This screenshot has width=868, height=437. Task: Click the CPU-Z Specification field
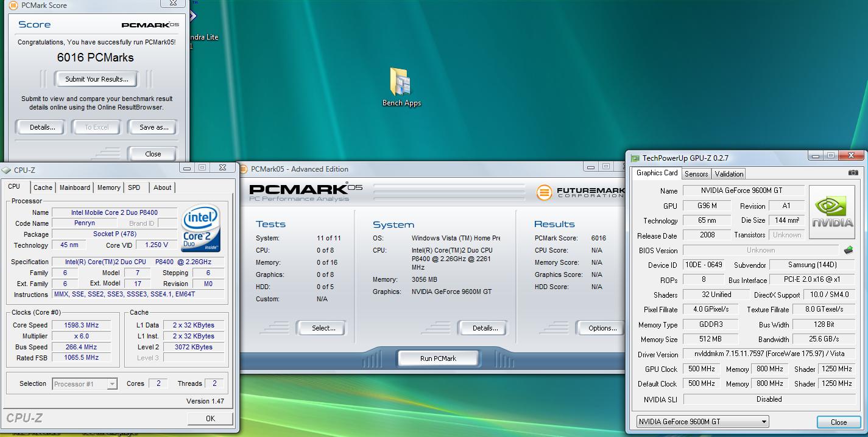[x=138, y=262]
